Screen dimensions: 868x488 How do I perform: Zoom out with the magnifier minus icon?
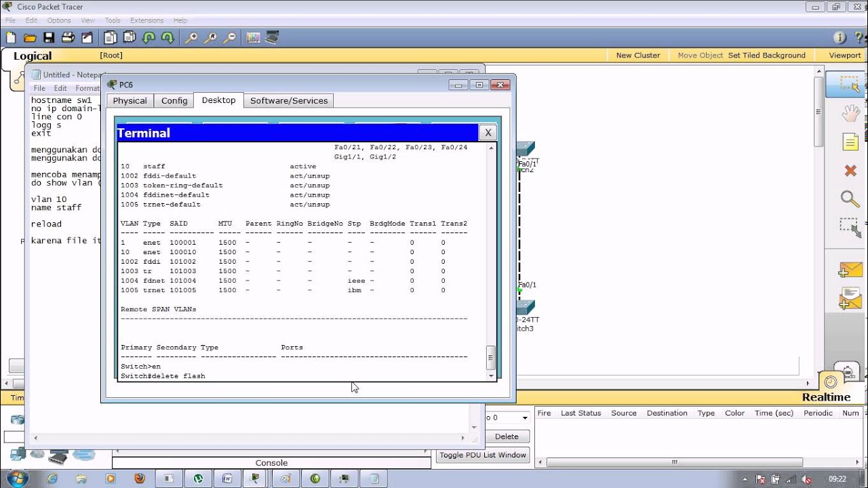[230, 38]
